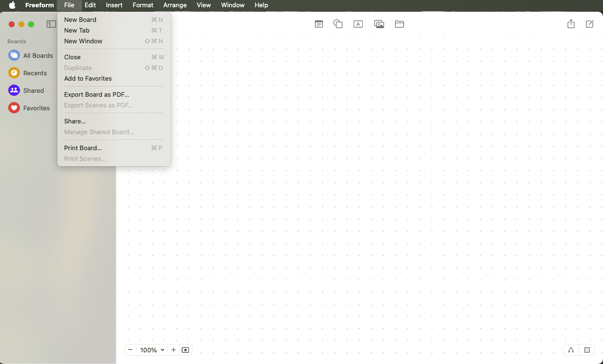This screenshot has height=364, width=603.
Task: Select Export Board as PDF…
Action: coord(114,94)
